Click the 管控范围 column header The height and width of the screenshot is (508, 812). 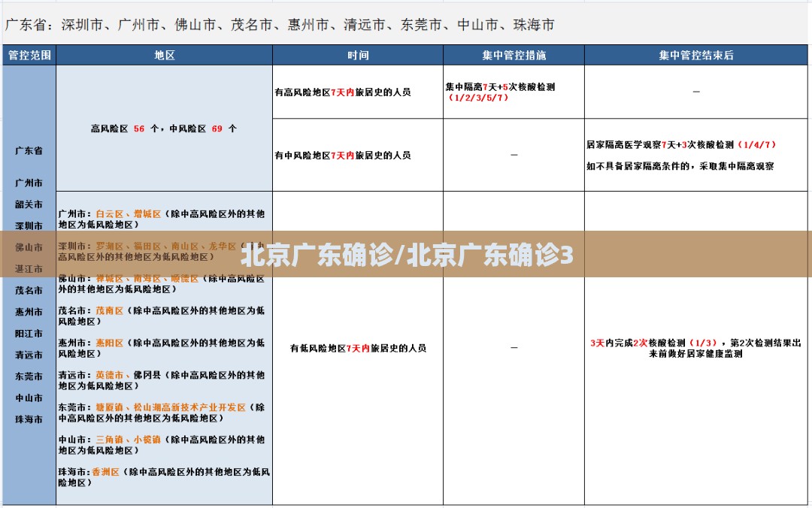(29, 55)
